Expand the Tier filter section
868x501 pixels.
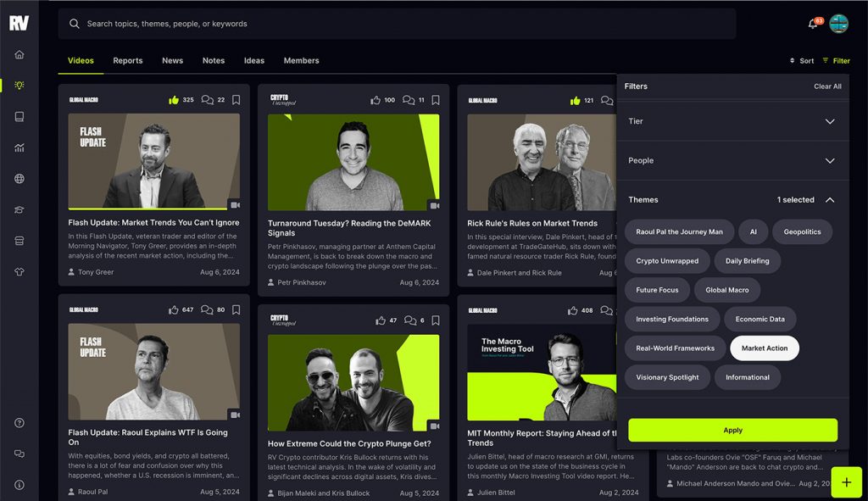click(x=829, y=121)
